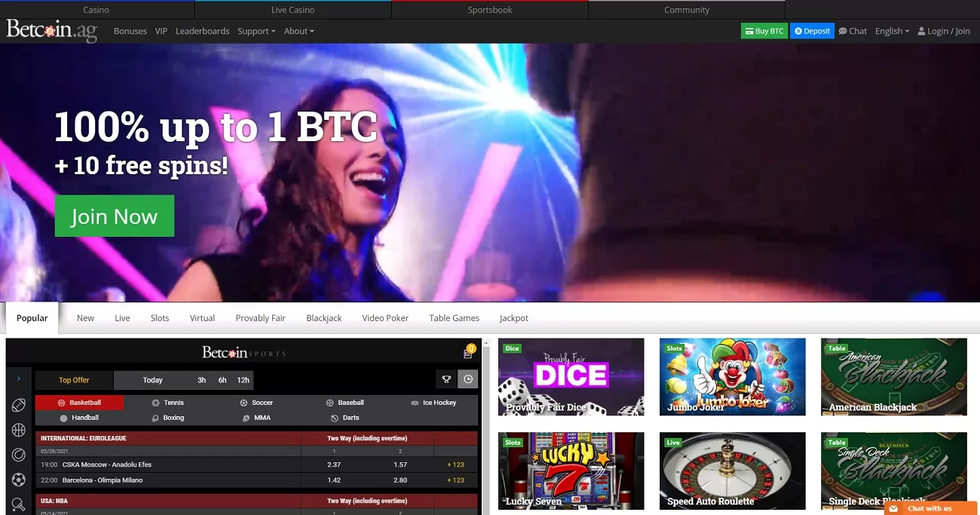This screenshot has width=980, height=515.
Task: Open the English language dropdown
Action: pyautogui.click(x=892, y=31)
